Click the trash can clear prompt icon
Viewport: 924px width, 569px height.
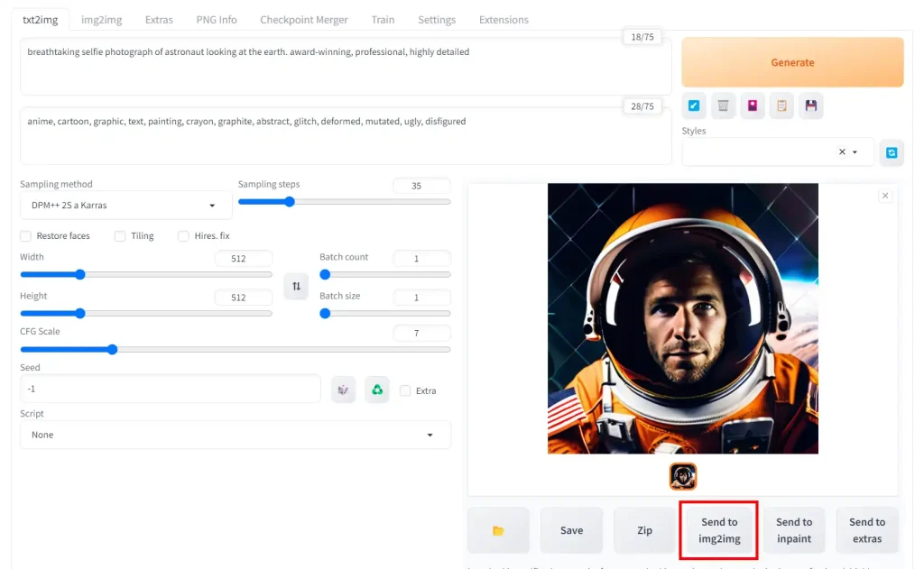click(x=723, y=106)
